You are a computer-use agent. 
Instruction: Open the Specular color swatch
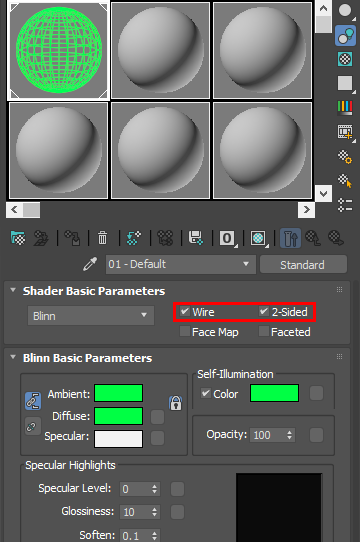(119, 439)
